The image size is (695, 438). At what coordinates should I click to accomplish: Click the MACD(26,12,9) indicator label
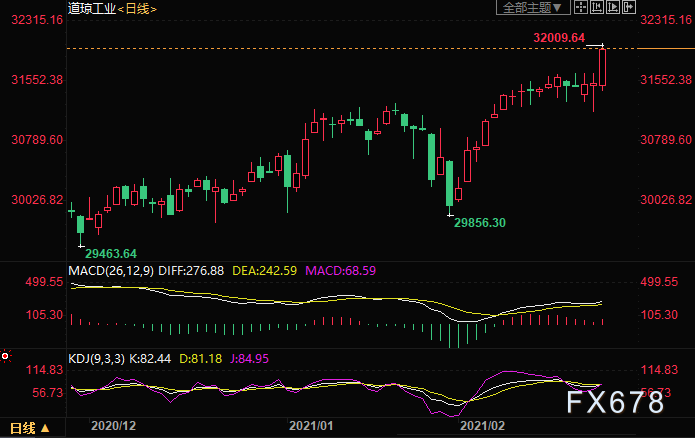[x=111, y=271]
